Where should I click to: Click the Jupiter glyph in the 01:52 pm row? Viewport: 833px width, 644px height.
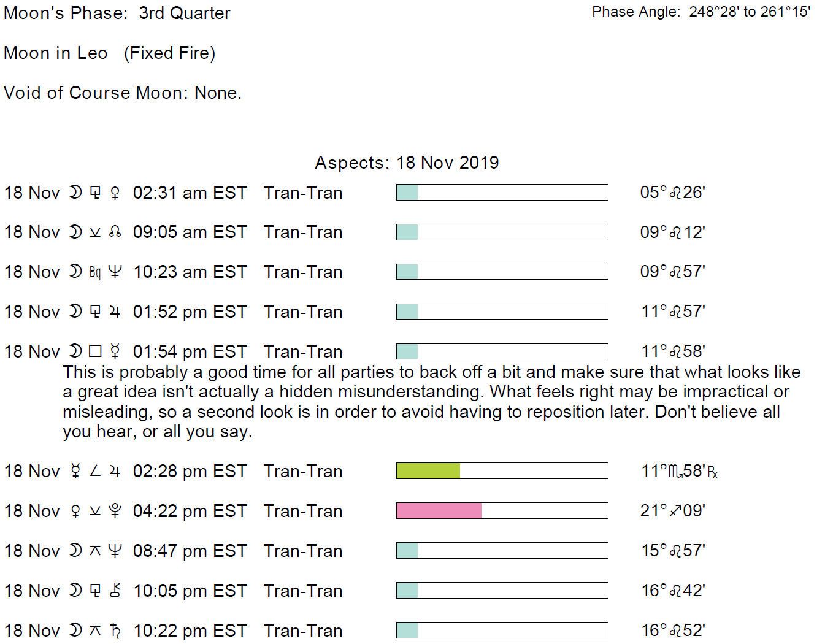pos(115,312)
